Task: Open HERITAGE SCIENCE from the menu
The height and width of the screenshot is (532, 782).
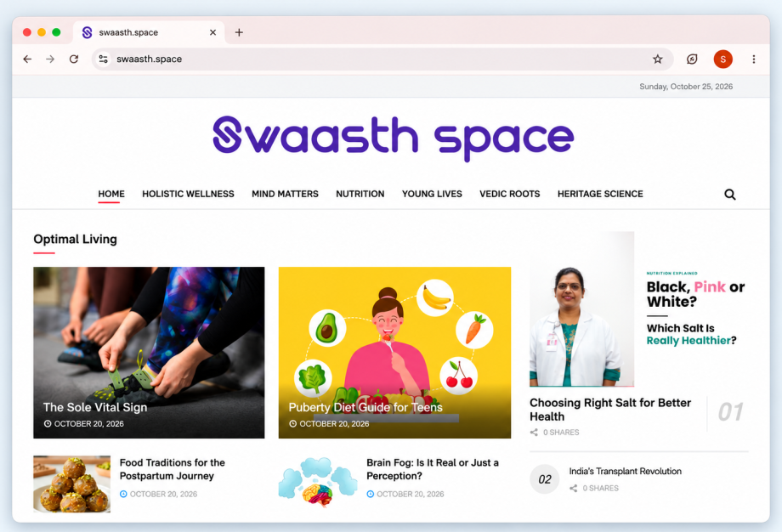Action: [x=600, y=194]
